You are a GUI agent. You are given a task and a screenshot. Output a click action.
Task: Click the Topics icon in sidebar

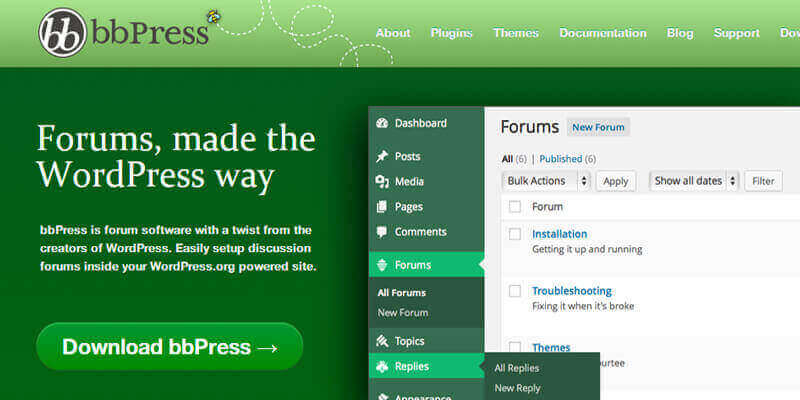click(381, 341)
